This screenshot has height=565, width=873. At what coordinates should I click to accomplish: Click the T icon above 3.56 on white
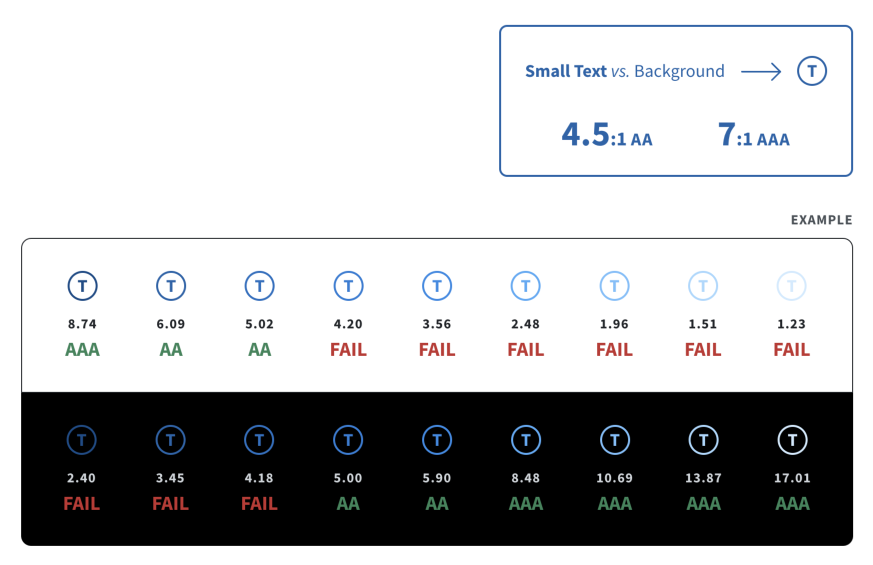point(437,286)
